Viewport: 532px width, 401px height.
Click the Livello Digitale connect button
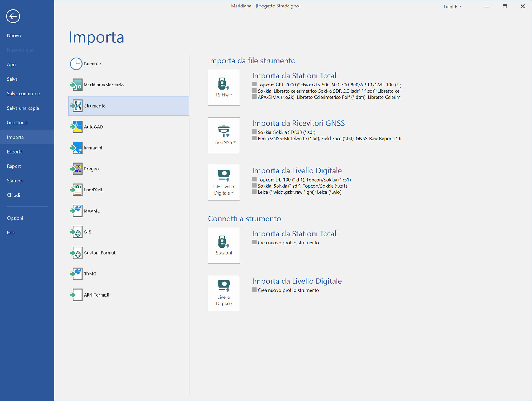pos(224,293)
